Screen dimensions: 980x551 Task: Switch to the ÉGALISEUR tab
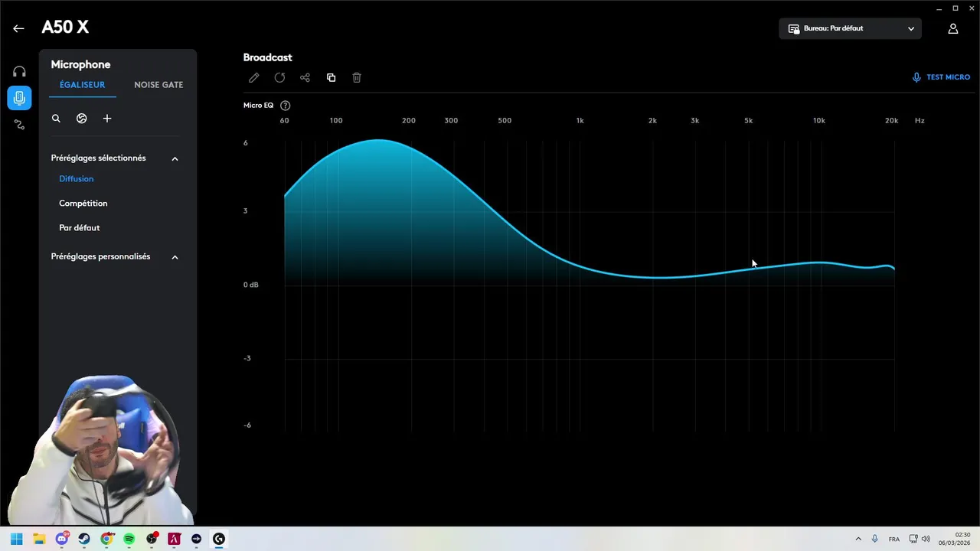point(82,85)
